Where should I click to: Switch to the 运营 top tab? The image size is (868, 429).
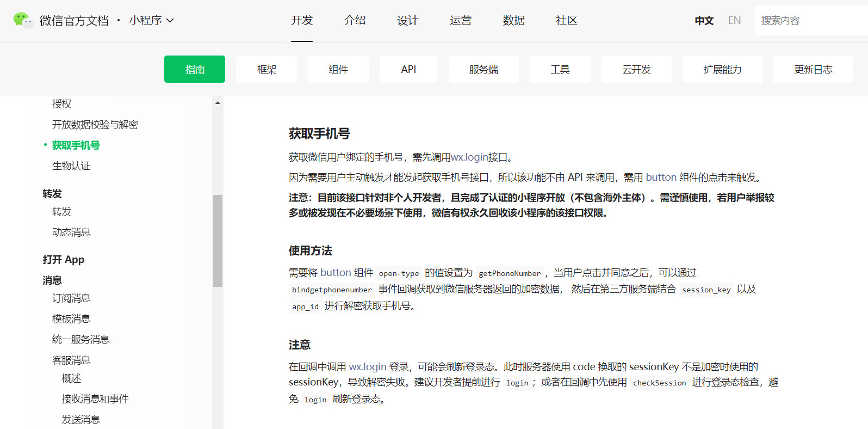[x=461, y=21]
